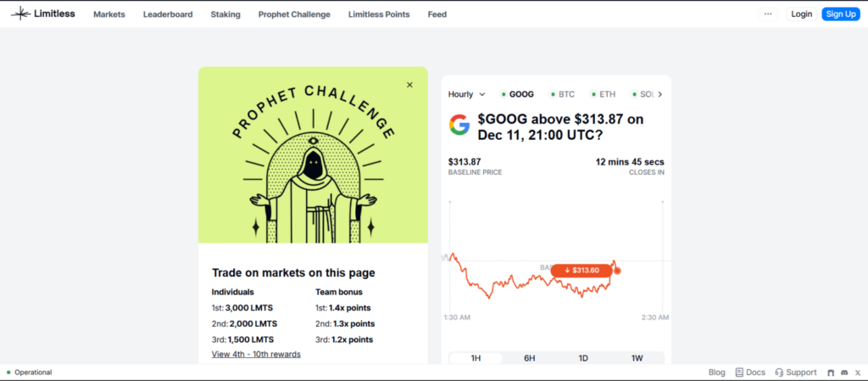
Task: Click the Limitless logo icon
Action: click(21, 14)
